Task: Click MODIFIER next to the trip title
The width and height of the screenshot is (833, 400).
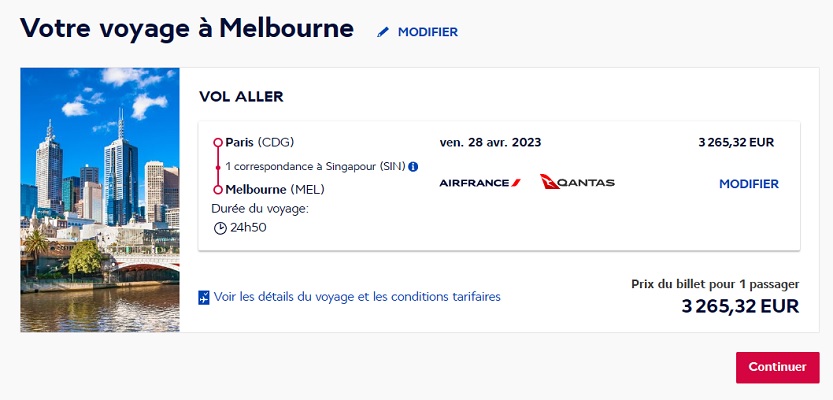Action: (427, 32)
